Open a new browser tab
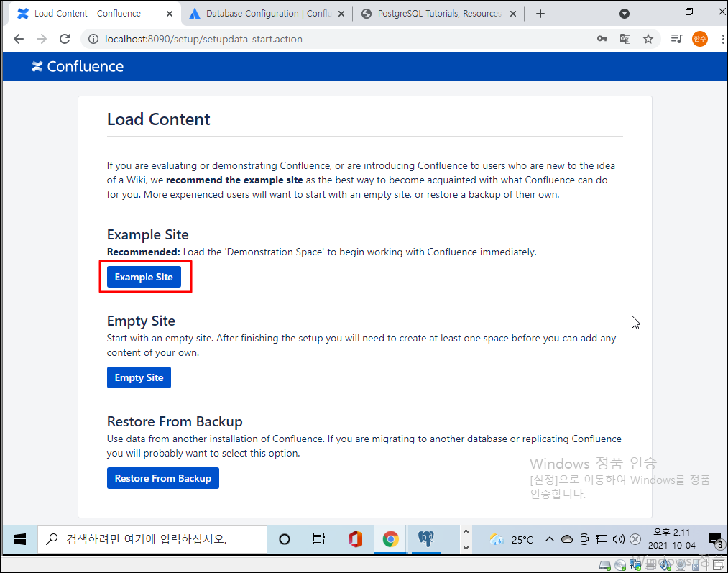728x573 pixels. tap(540, 14)
